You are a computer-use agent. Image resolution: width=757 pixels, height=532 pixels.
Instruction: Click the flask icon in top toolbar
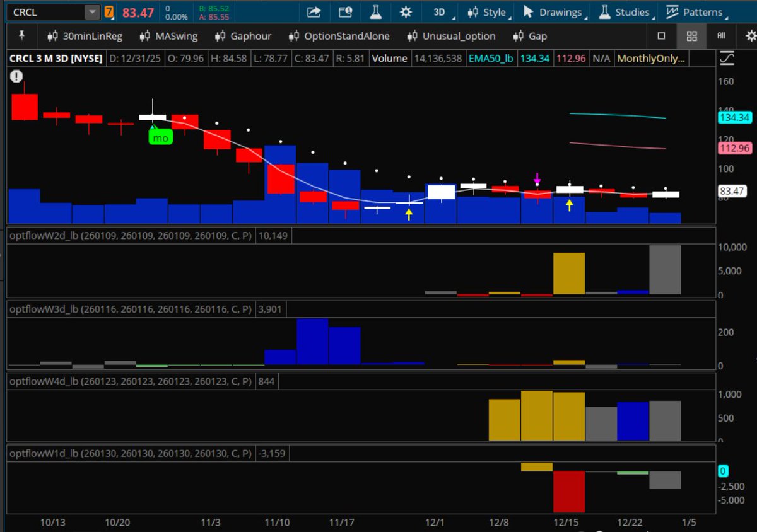(376, 12)
